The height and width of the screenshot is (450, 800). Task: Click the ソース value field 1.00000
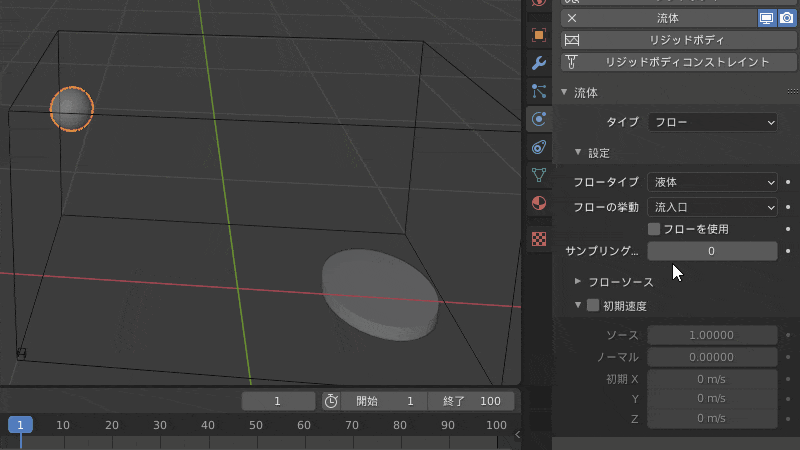(712, 335)
